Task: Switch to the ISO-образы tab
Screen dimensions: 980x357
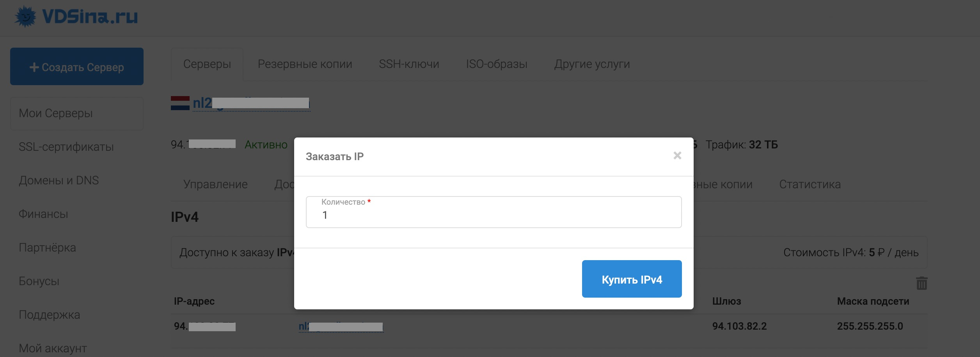Action: [x=497, y=64]
